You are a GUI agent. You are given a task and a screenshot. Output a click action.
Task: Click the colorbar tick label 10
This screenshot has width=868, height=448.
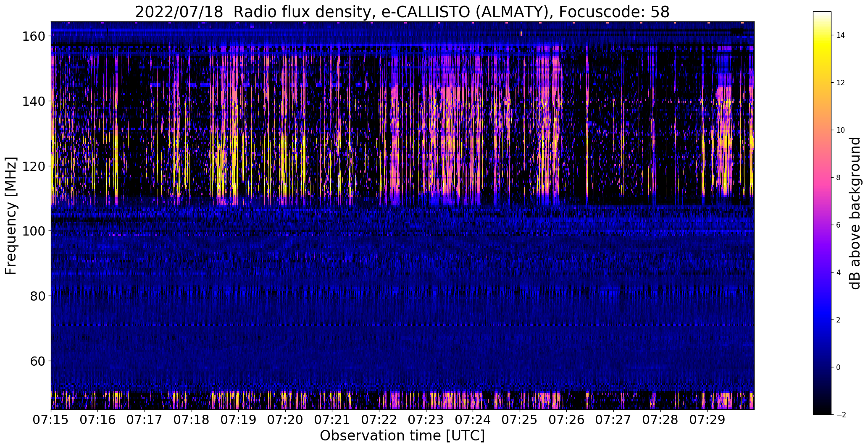(x=841, y=130)
